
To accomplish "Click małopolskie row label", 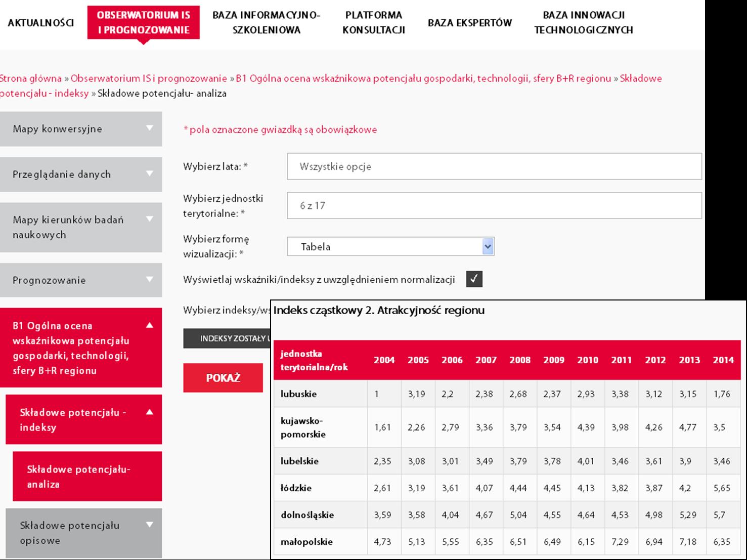I will coord(307,542).
